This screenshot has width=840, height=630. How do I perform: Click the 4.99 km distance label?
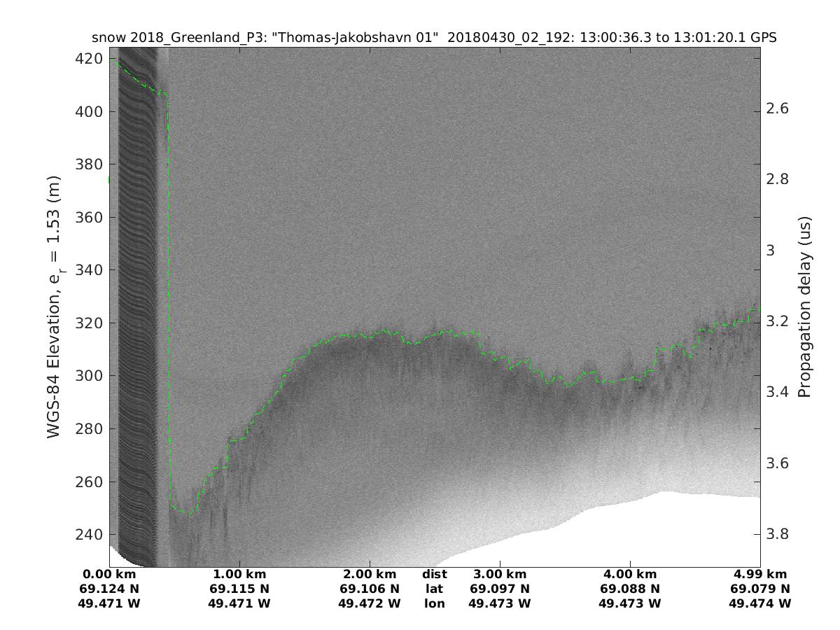(x=760, y=574)
